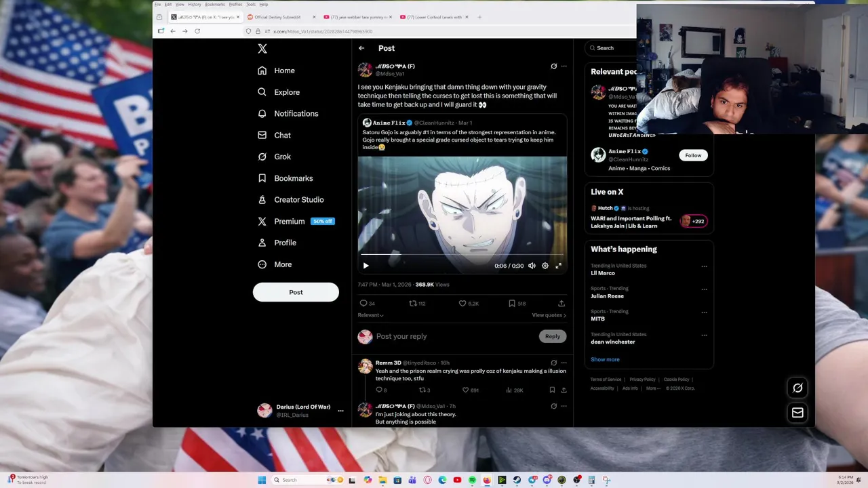Open Steam from the taskbar
Image resolution: width=868 pixels, height=488 pixels.
coord(517,480)
